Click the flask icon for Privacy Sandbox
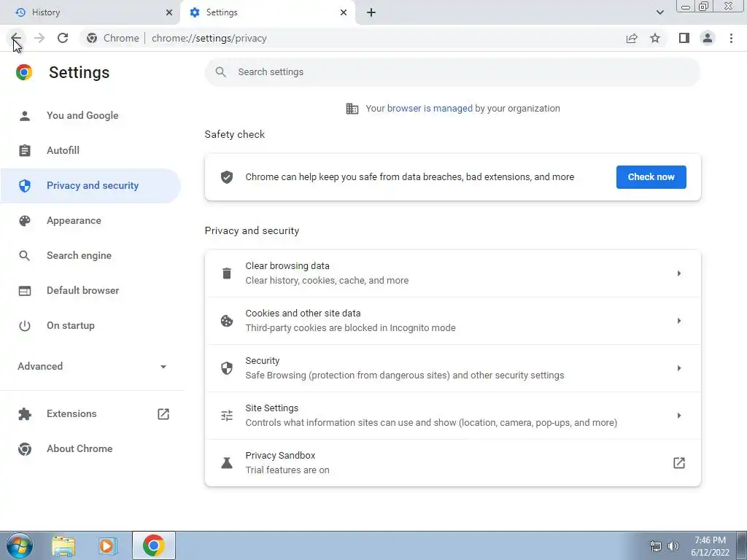 pos(227,463)
